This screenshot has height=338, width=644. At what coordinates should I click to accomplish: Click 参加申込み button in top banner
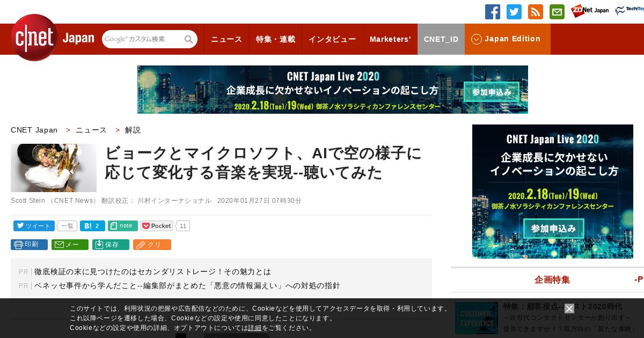point(492,92)
